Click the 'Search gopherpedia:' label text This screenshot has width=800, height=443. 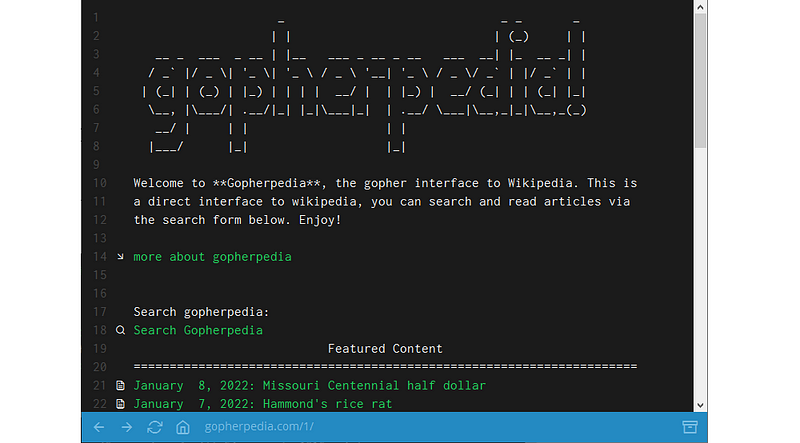coord(201,312)
